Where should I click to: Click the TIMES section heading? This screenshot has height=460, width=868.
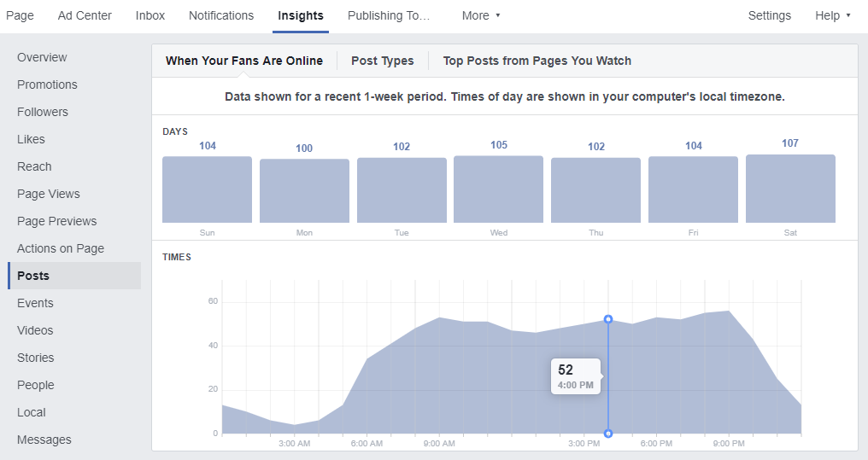[x=177, y=257]
